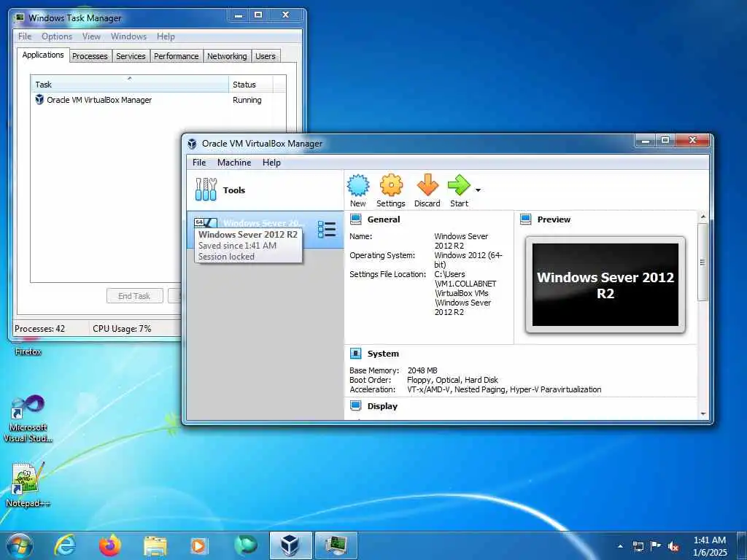The image size is (747, 560).
Task: Open the VirtualBox Machine menu
Action: (234, 163)
